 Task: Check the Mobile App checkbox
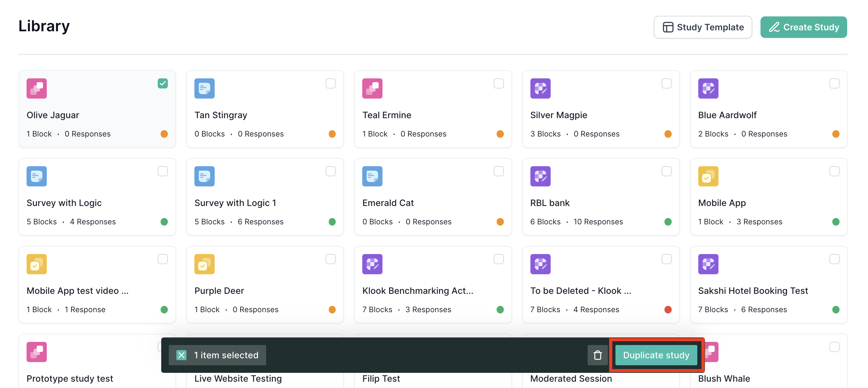[x=834, y=171]
